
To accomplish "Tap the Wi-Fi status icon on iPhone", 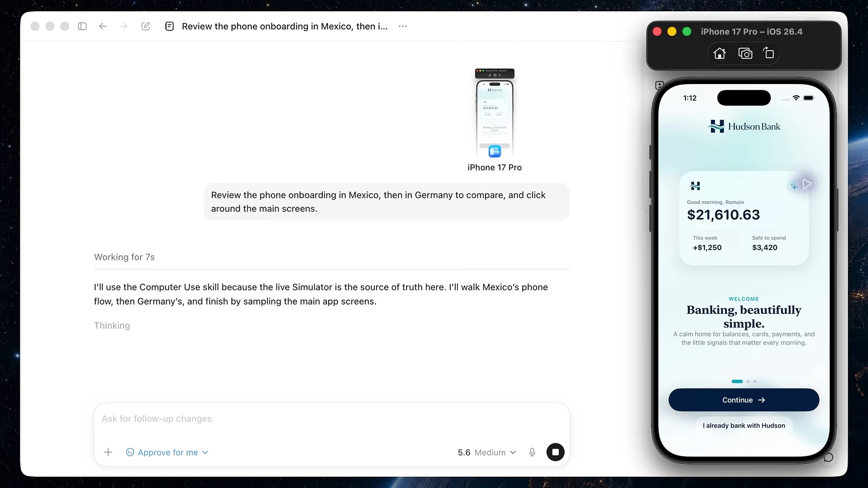I will pyautogui.click(x=796, y=98).
